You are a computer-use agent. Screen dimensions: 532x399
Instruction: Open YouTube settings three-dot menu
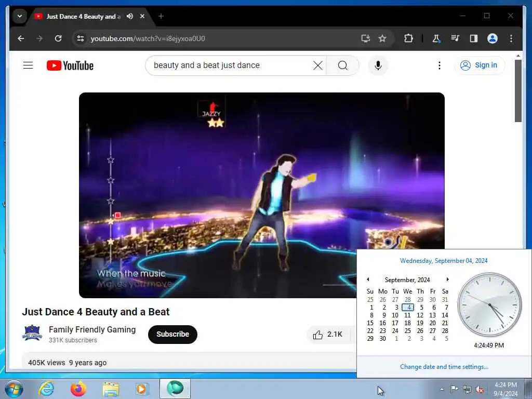coord(440,65)
